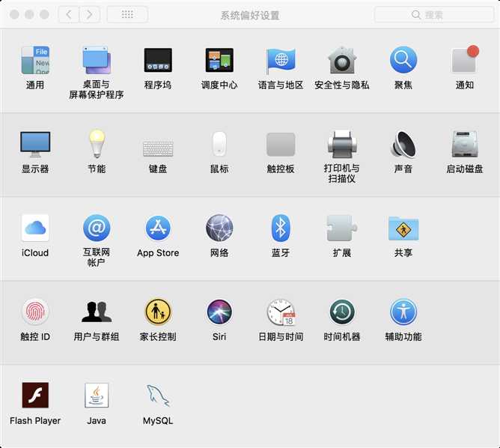Open the 通知 (Notifications) pane

[x=464, y=61]
